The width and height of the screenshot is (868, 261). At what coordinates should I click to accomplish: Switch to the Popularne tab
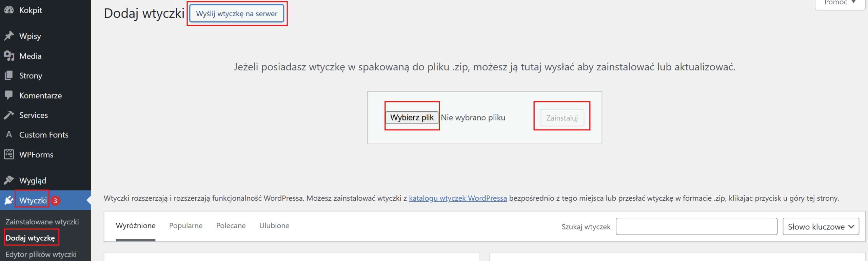(186, 225)
